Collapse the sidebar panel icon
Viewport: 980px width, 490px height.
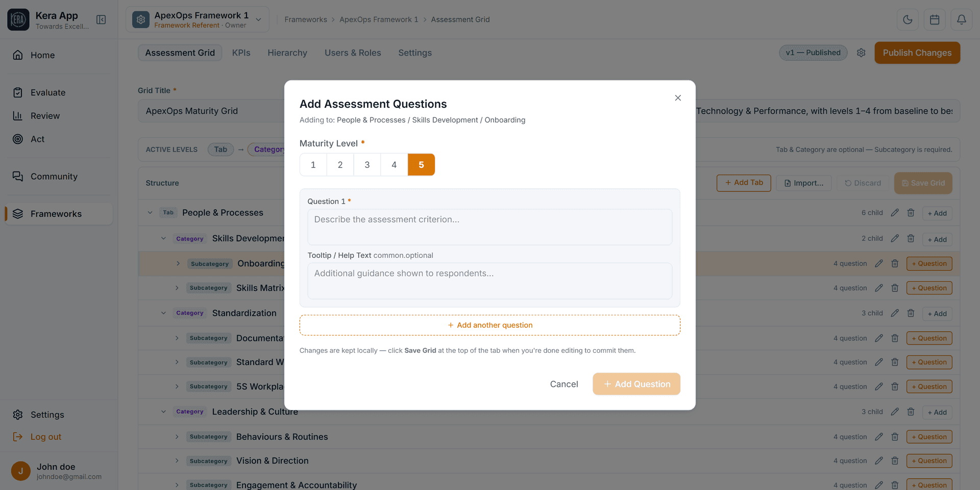pyautogui.click(x=101, y=19)
